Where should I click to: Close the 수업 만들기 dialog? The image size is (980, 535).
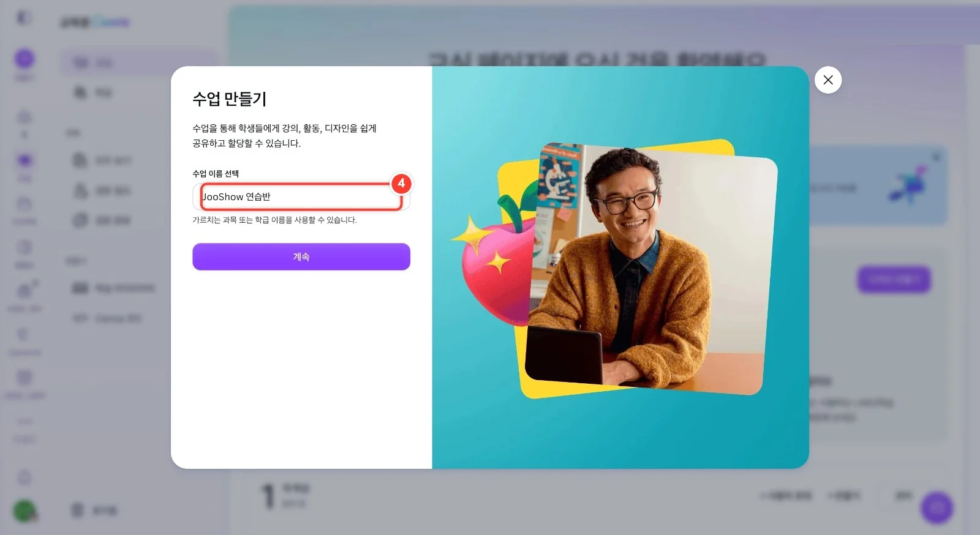click(828, 80)
